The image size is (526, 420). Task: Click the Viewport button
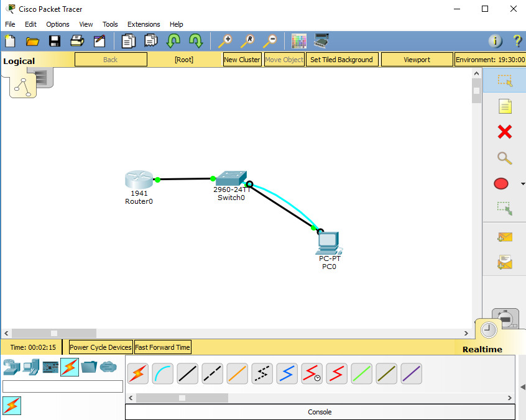[x=417, y=60]
